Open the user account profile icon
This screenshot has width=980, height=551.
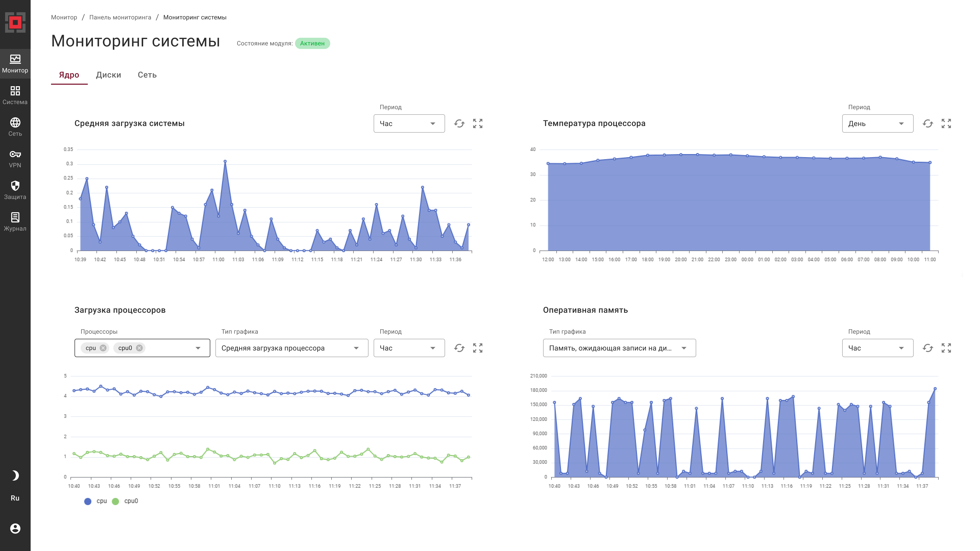15,528
